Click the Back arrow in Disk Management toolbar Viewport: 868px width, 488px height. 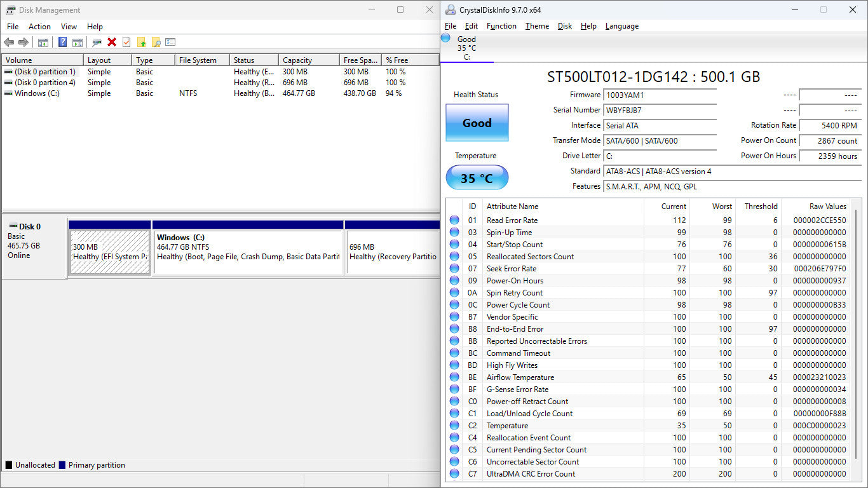(9, 43)
